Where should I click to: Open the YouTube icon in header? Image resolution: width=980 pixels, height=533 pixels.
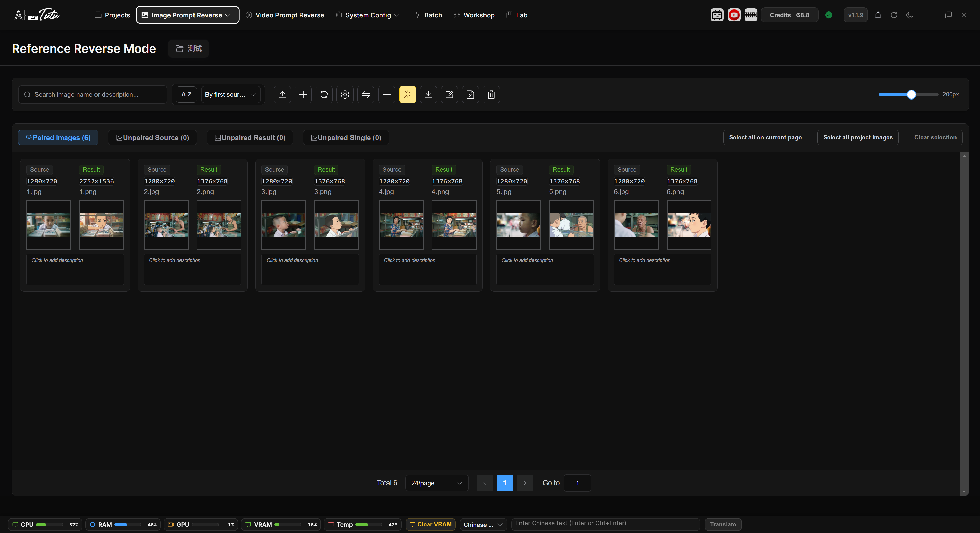coord(734,15)
